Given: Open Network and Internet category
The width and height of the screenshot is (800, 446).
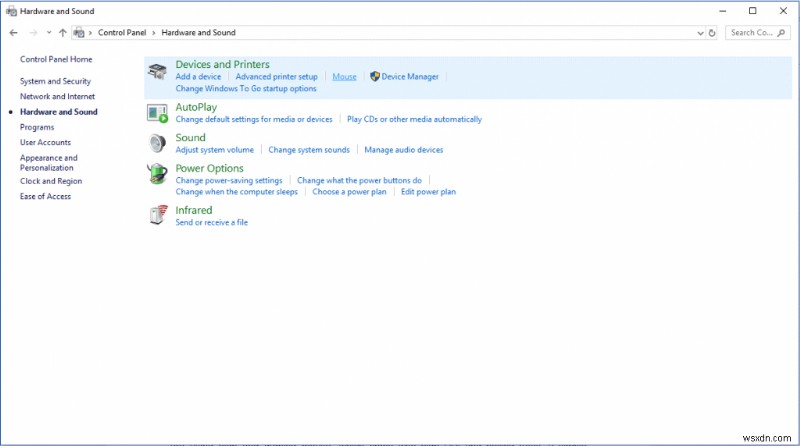Looking at the screenshot, I should [x=57, y=96].
